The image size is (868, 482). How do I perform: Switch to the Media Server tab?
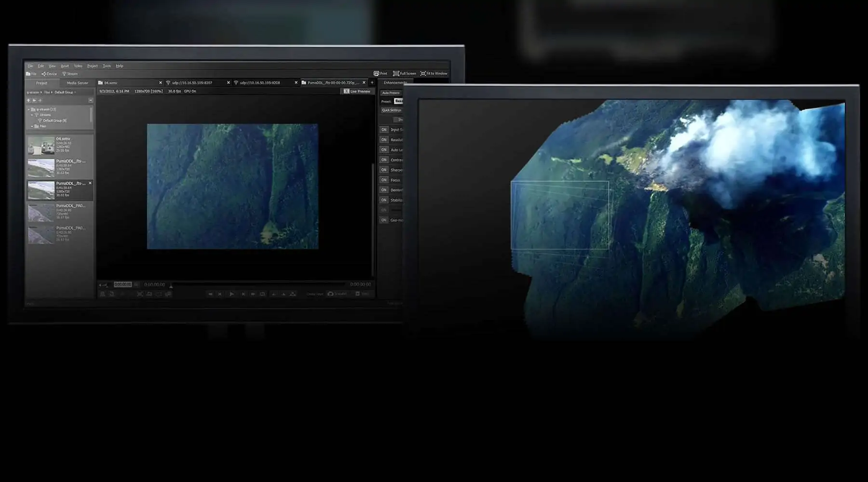(x=77, y=83)
